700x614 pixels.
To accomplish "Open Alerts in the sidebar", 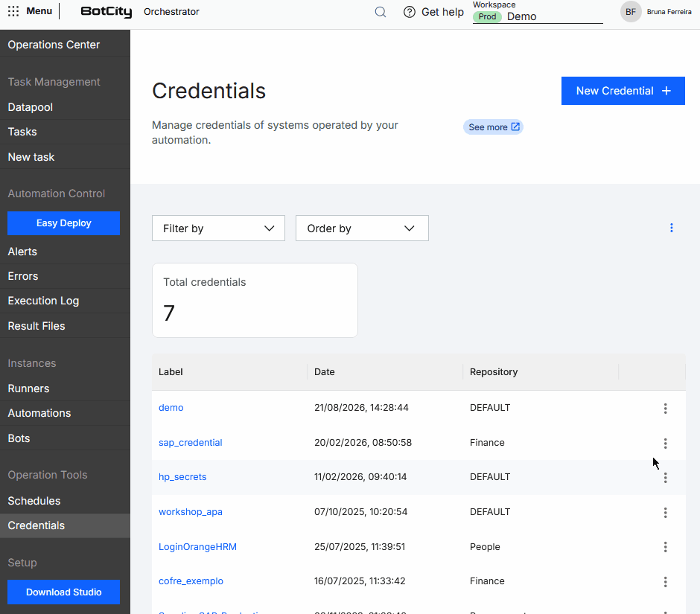I will (65, 252).
